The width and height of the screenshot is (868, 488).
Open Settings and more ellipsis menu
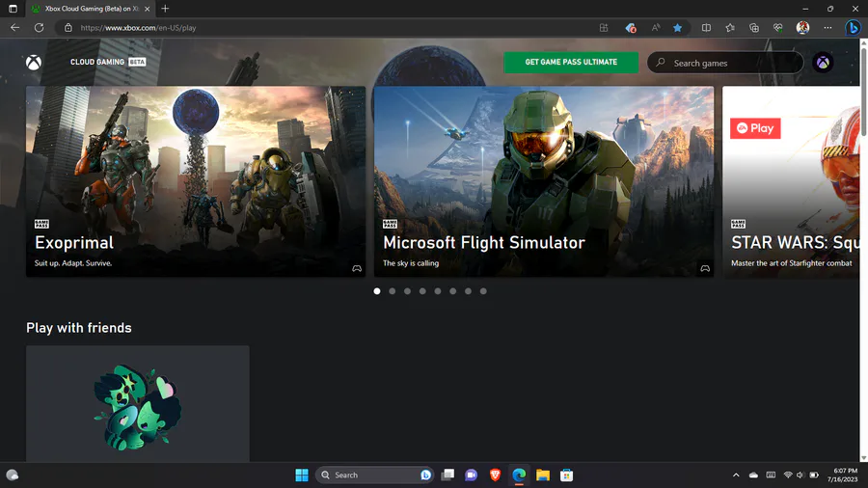pos(827,28)
